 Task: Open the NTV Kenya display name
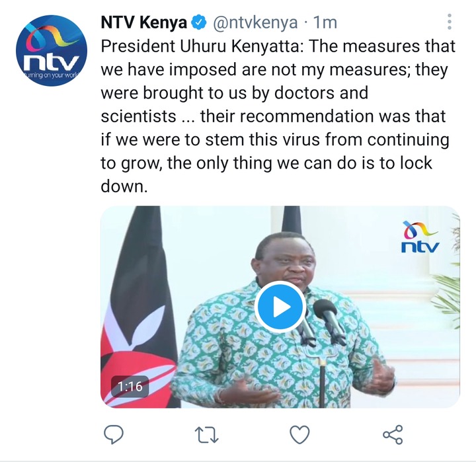(144, 22)
